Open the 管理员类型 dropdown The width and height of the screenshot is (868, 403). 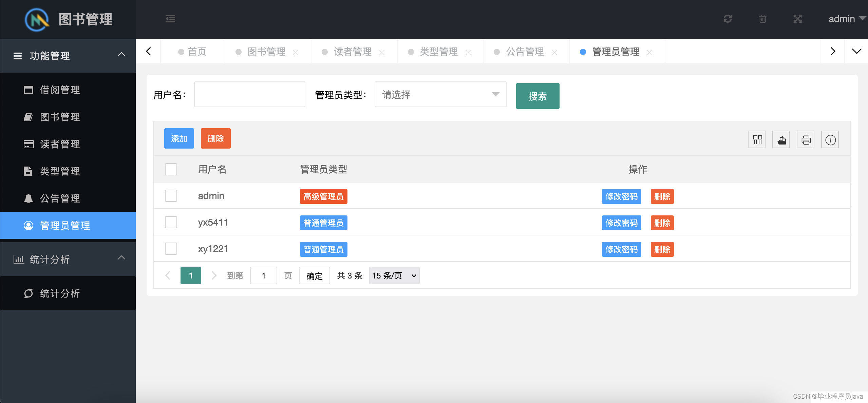[440, 94]
